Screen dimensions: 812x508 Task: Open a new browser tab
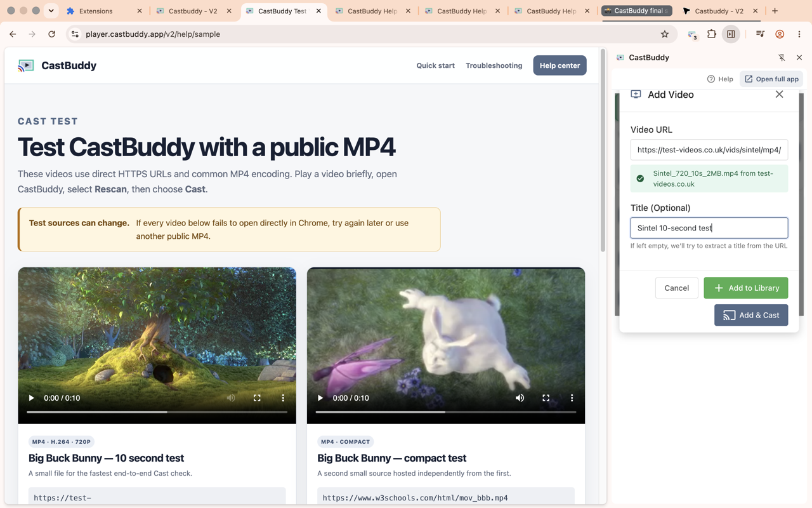(x=775, y=11)
